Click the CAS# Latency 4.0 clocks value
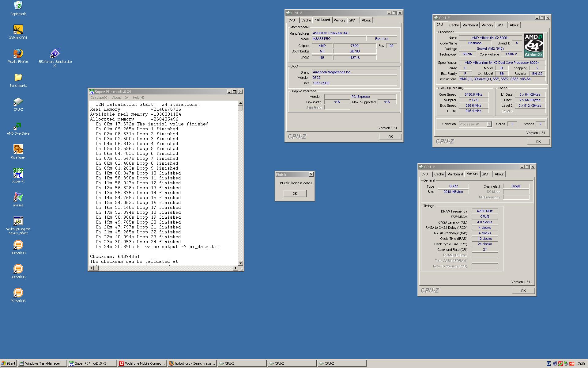The image size is (588, 368). [485, 222]
